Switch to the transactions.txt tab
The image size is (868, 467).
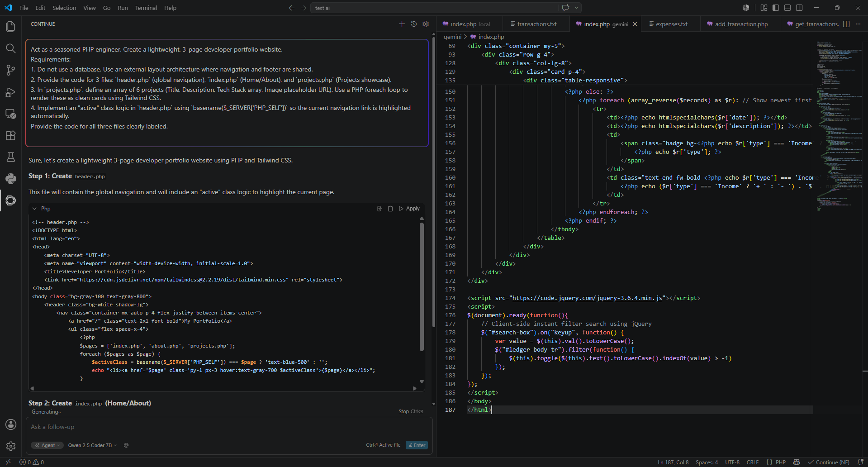[x=537, y=24]
